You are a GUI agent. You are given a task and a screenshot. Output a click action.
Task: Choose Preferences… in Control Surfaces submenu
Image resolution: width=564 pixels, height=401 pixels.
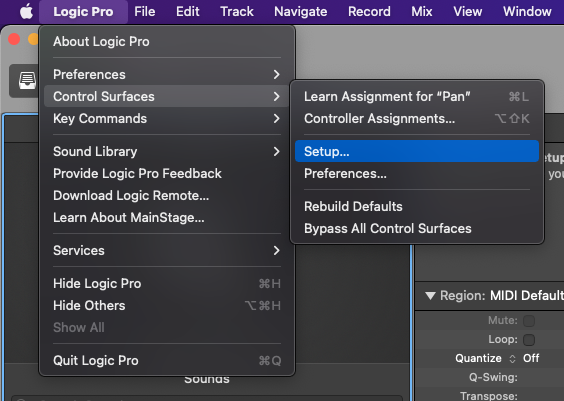[417, 173]
